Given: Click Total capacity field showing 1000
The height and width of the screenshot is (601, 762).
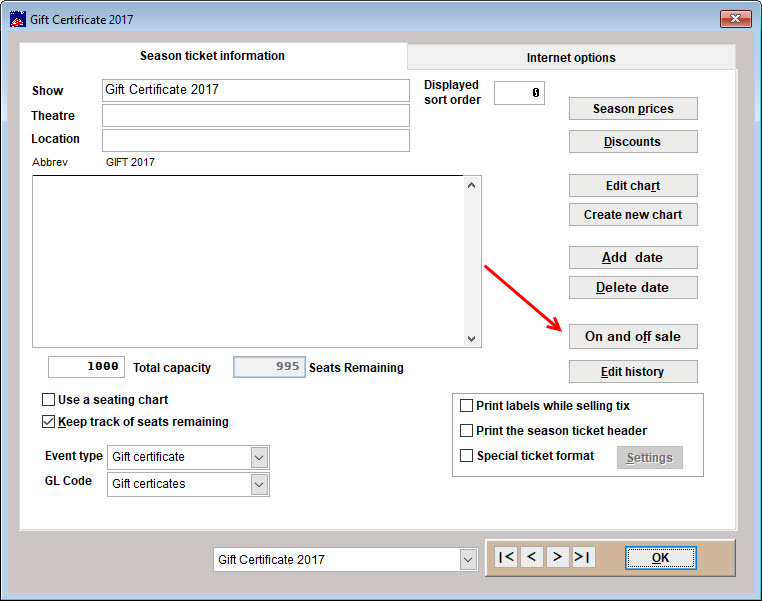Looking at the screenshot, I should tap(86, 367).
